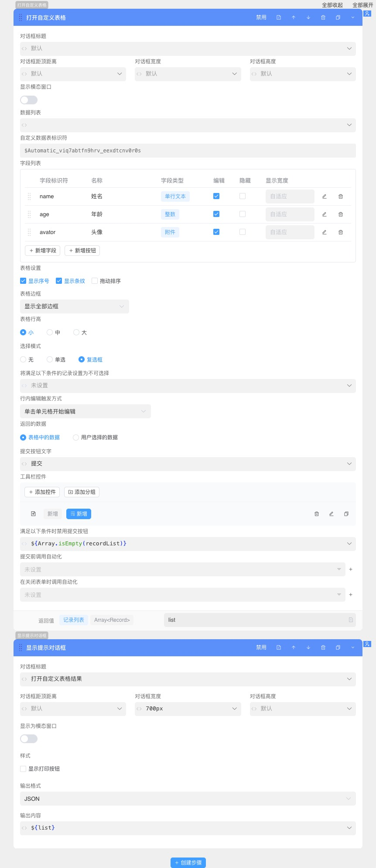The height and width of the screenshot is (868, 376).
Task: Select row height 中
Action: (50, 332)
